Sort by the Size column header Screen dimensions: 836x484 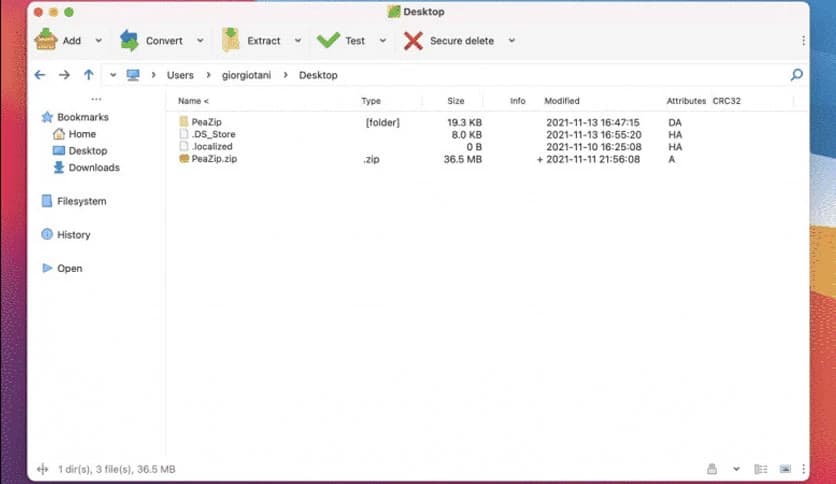coord(455,101)
